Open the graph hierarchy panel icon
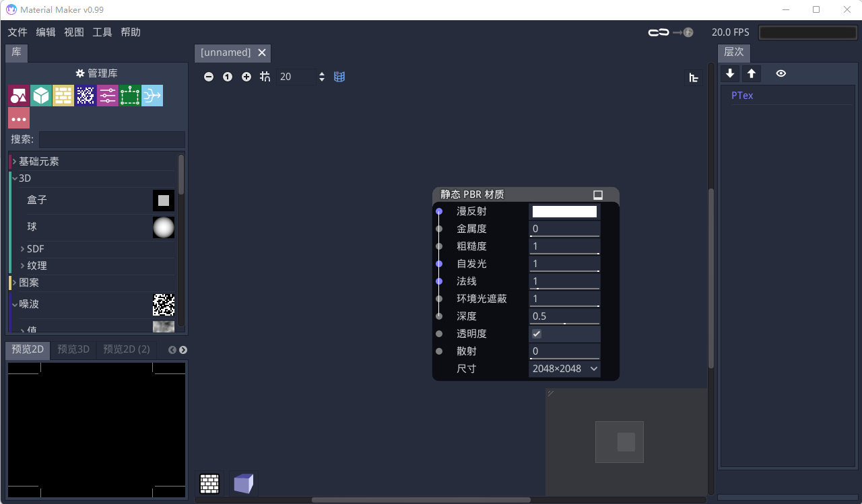 pos(693,78)
